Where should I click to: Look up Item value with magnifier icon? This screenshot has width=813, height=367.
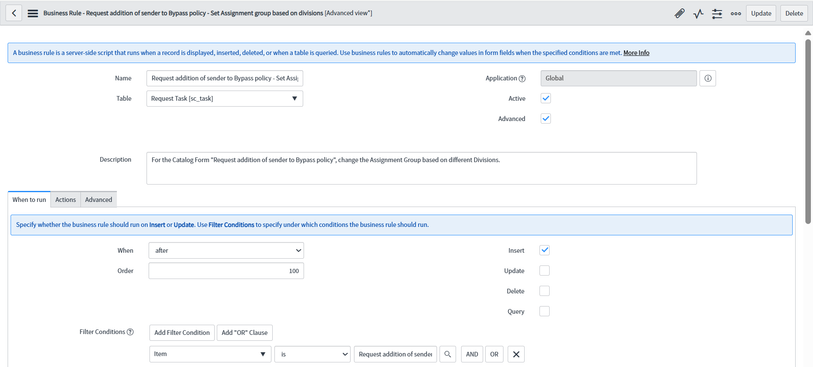tap(447, 355)
